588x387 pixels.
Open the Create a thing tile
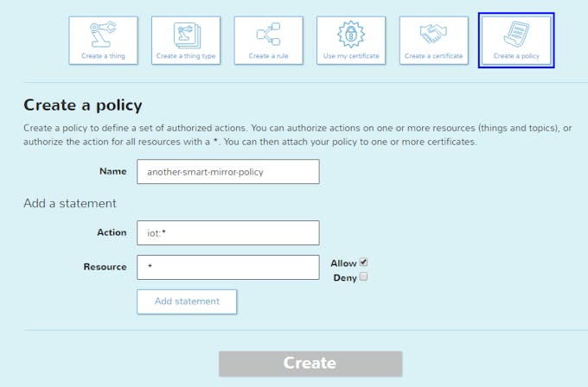(103, 41)
